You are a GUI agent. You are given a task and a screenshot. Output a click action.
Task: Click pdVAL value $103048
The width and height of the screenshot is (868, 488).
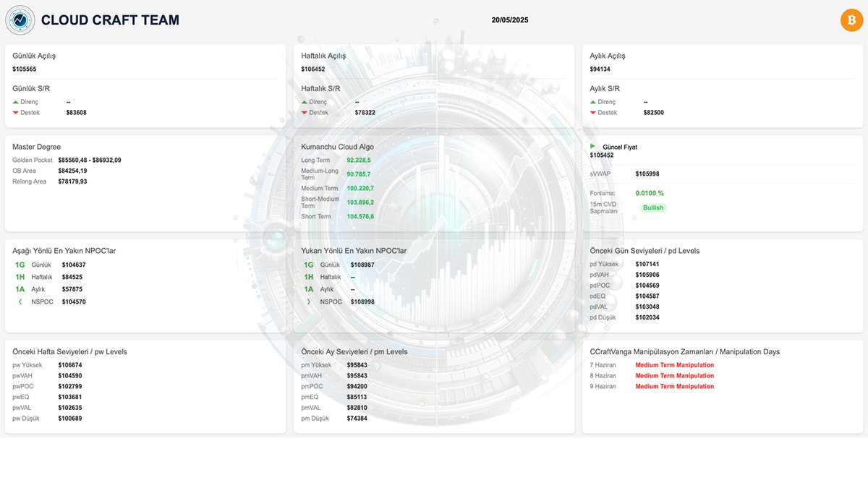pyautogui.click(x=647, y=307)
